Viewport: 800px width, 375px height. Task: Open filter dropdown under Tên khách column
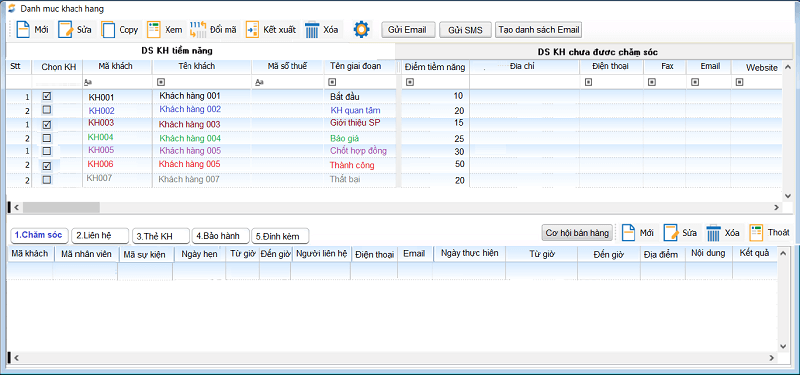point(161,82)
